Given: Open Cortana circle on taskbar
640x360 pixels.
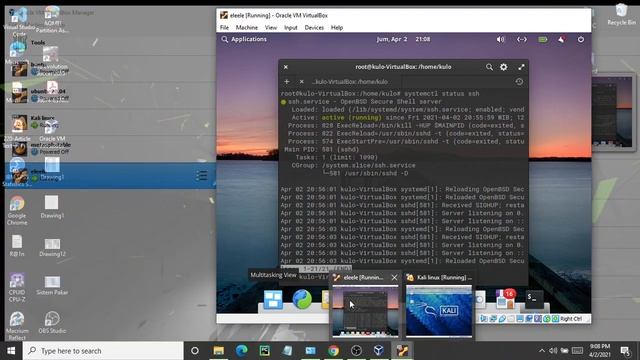Looking at the screenshot, I should (x=195, y=351).
